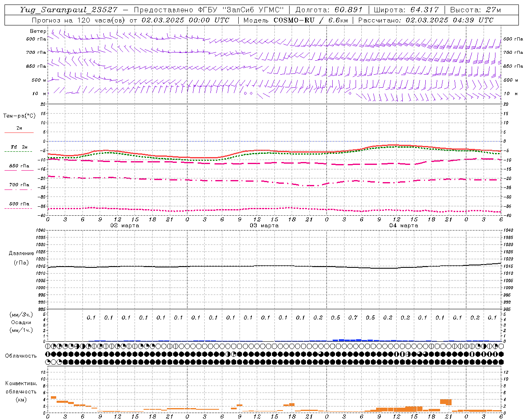This screenshot has width=525, height=420.
Task: Click the Давление pressure panel label
Action: (x=21, y=253)
